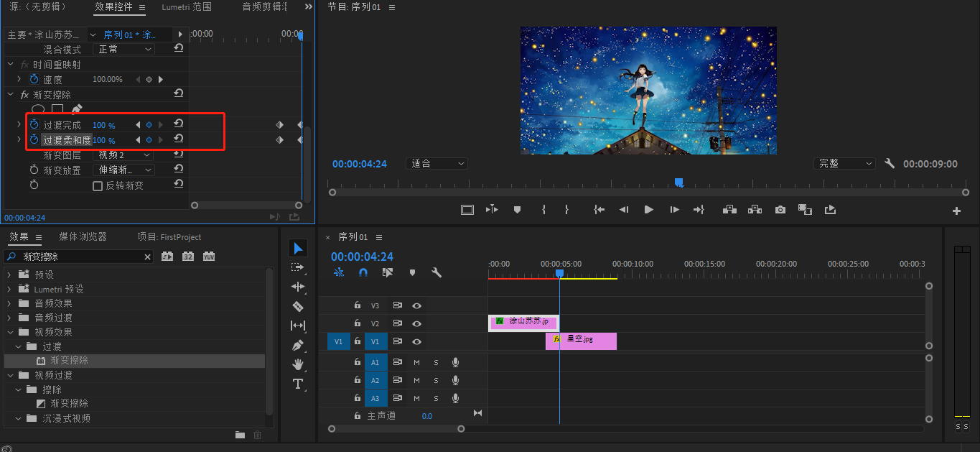Switch to 源:(无剪辑) tab
This screenshot has height=452, width=980.
tap(38, 6)
